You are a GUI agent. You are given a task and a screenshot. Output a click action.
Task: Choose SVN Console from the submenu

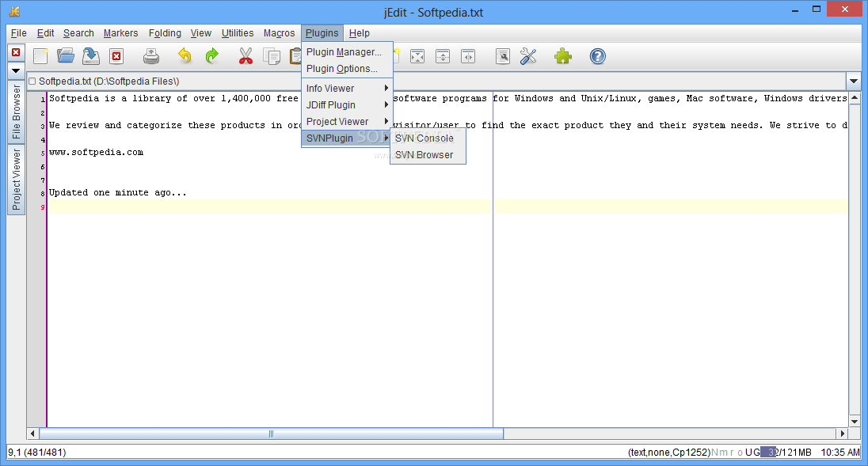point(428,138)
